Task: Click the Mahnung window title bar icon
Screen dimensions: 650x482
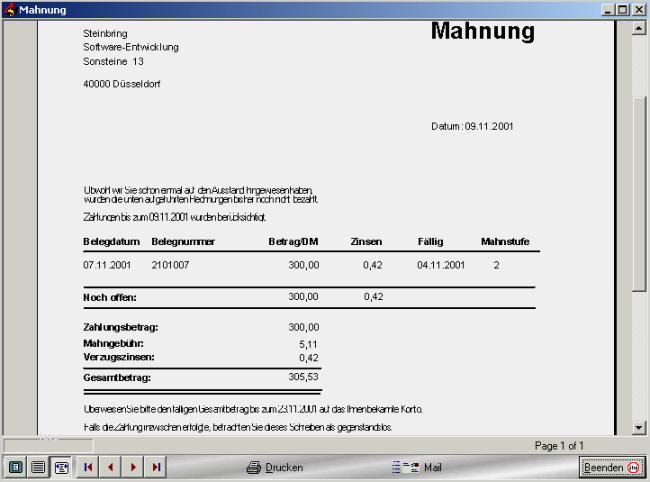Action: (10, 10)
